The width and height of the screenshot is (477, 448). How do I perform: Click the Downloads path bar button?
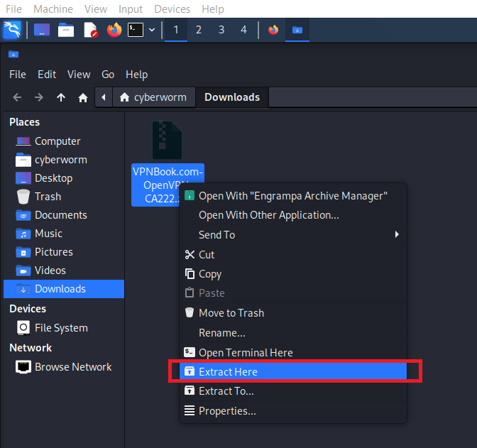point(232,97)
